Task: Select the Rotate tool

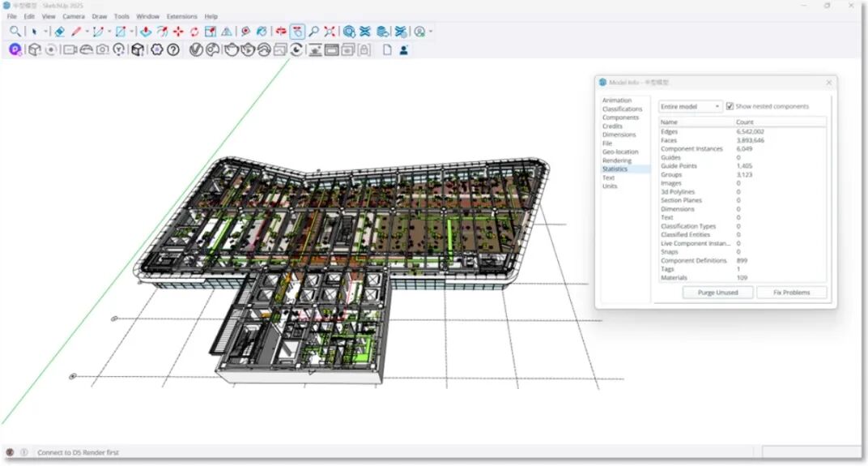Action: [194, 32]
